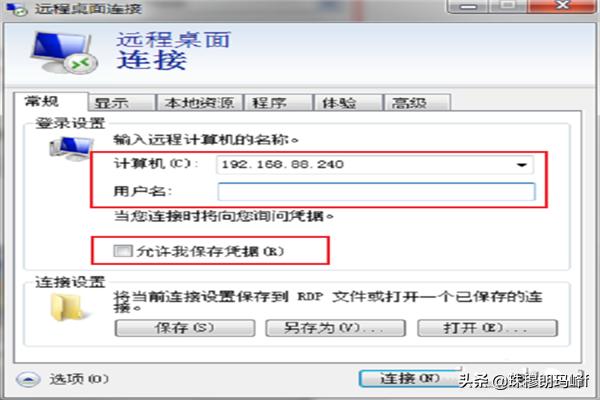Click the yellow folder icon in 连接设置
Screen dimensions: 600x400
pyautogui.click(x=68, y=307)
